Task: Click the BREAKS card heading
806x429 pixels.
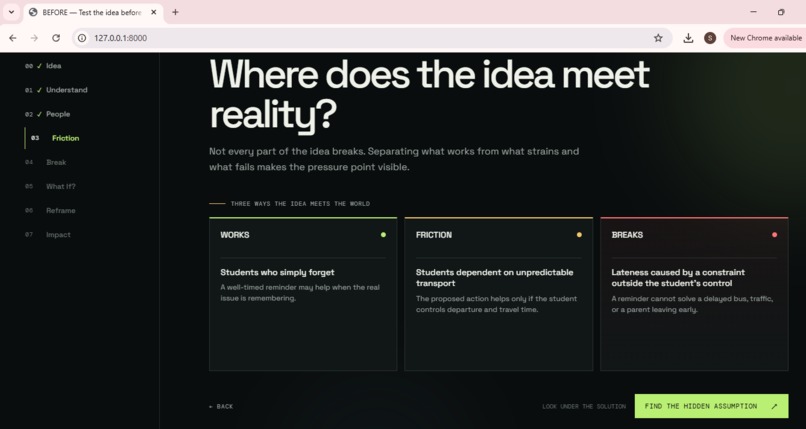Action: click(627, 235)
